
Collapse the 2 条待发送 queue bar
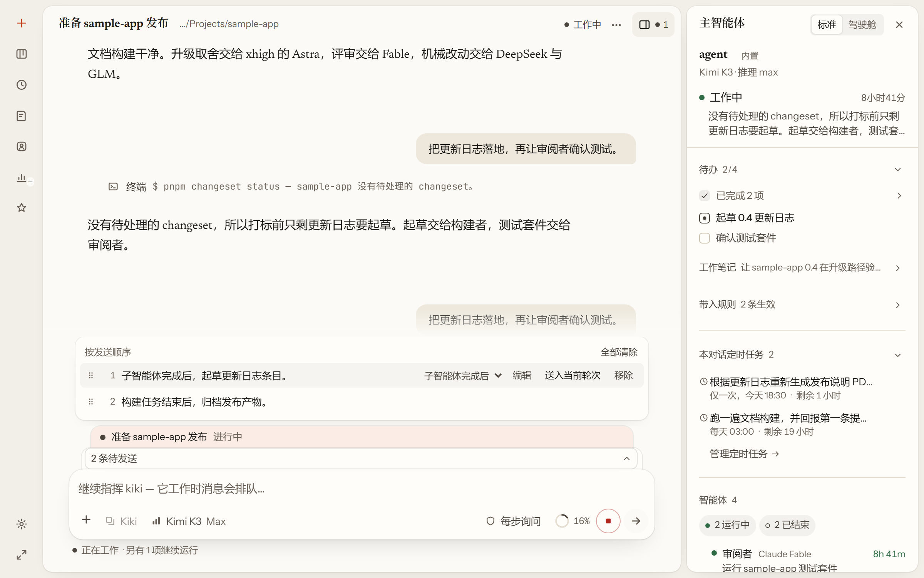(x=361, y=458)
